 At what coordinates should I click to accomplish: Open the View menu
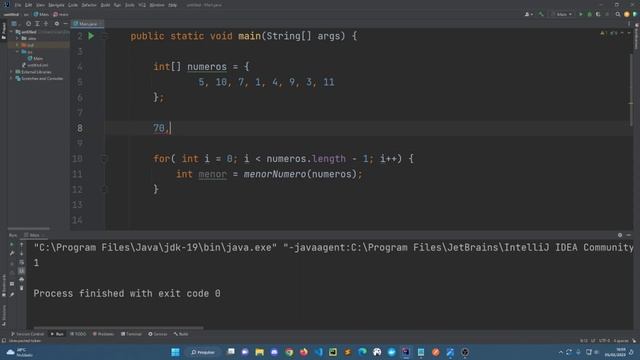[40, 5]
